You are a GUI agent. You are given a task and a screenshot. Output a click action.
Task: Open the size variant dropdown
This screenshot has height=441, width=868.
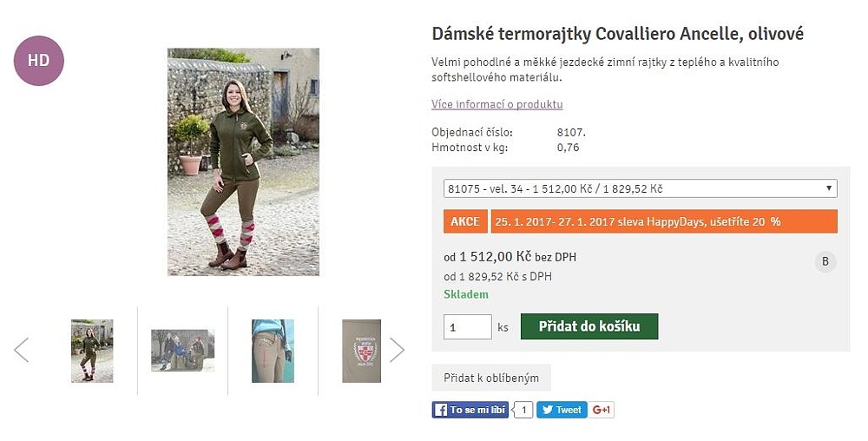pyautogui.click(x=640, y=188)
